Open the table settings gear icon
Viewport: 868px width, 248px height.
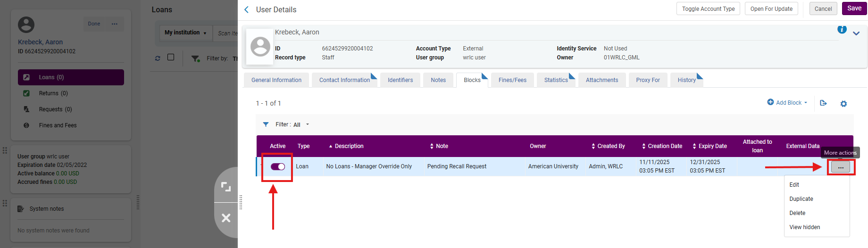pyautogui.click(x=843, y=104)
